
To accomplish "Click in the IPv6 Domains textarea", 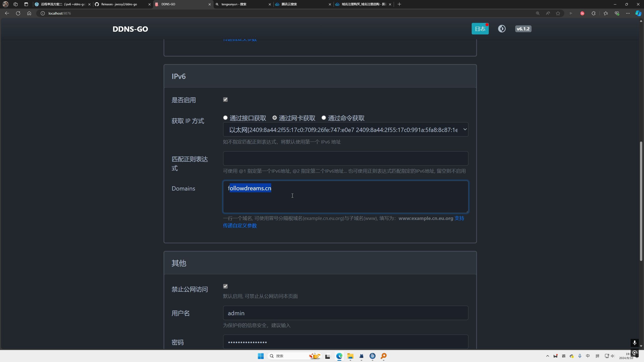I will [x=345, y=197].
